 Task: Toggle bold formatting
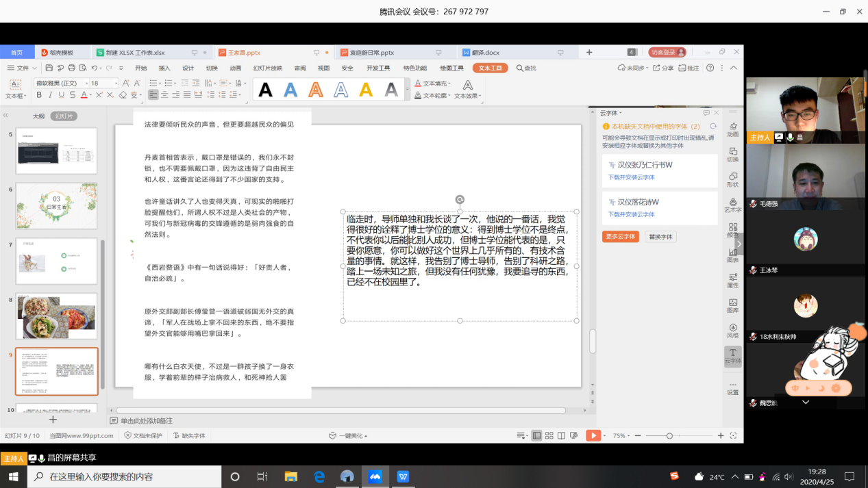(x=39, y=95)
